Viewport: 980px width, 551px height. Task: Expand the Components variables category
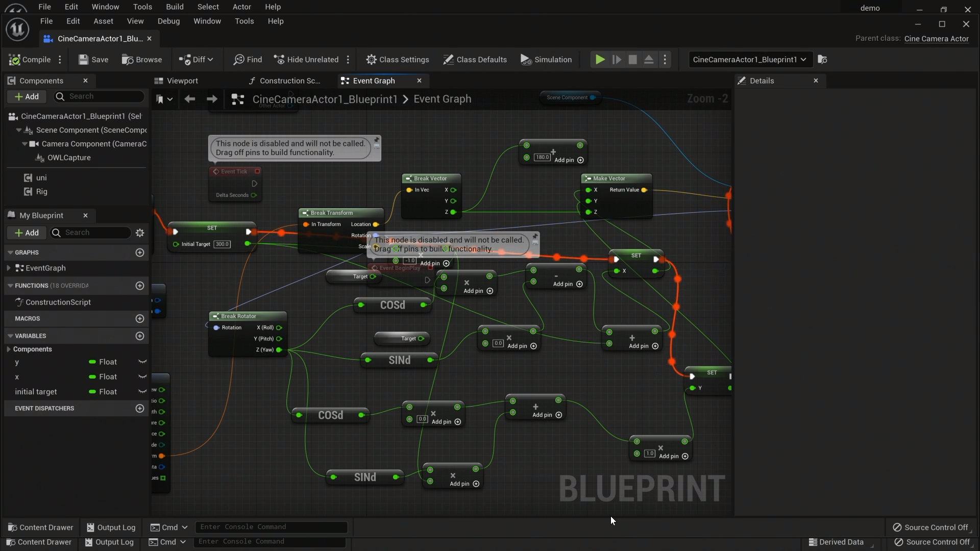pos(8,349)
